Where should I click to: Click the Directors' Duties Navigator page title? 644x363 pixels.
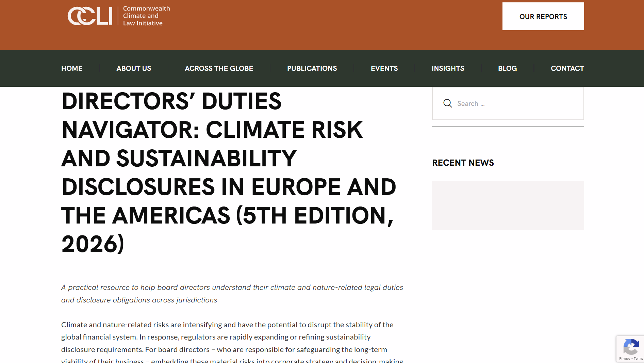229,172
